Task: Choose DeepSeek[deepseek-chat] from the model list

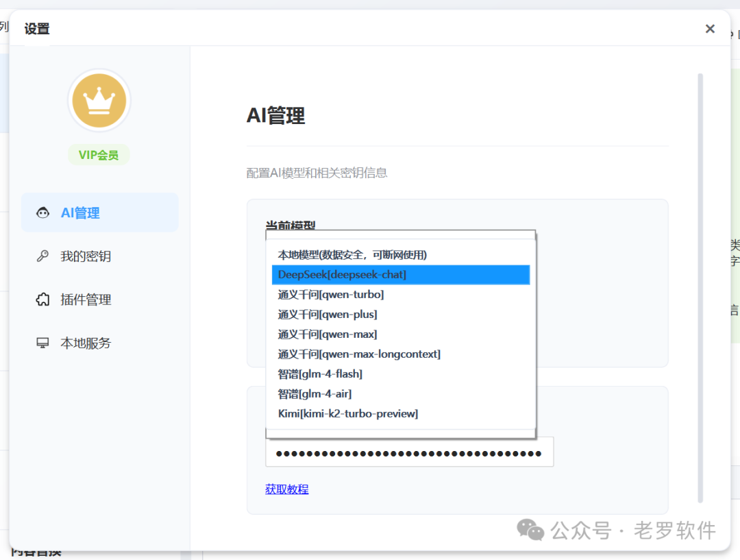Action: pos(401,275)
